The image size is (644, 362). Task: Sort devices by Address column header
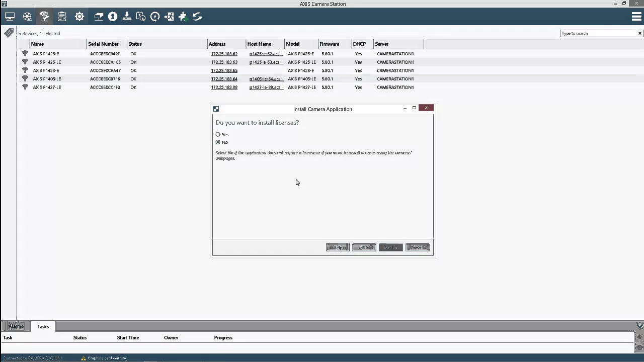(x=226, y=44)
